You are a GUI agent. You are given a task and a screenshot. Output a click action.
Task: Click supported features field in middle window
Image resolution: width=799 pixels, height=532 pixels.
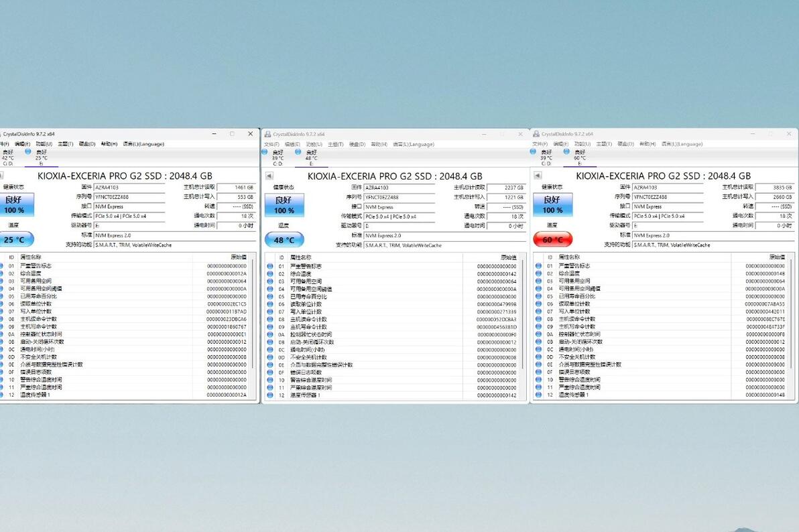click(444, 245)
